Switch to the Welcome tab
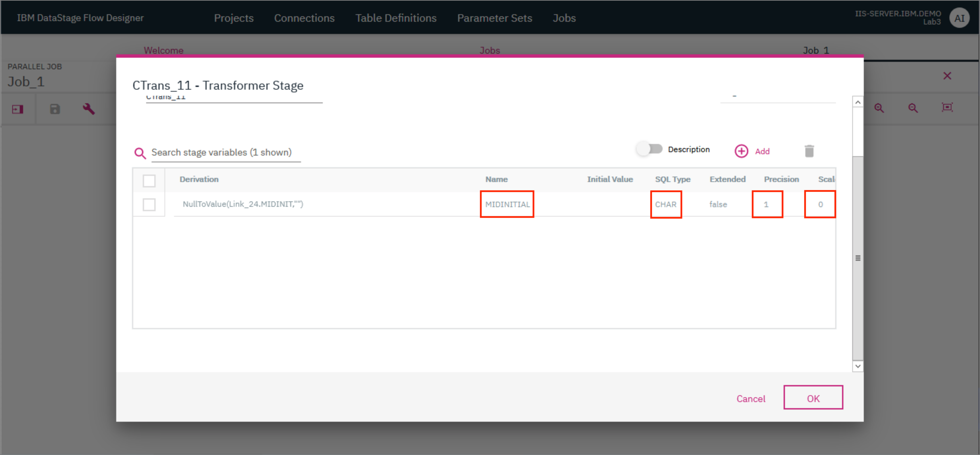The width and height of the screenshot is (980, 455). point(162,50)
